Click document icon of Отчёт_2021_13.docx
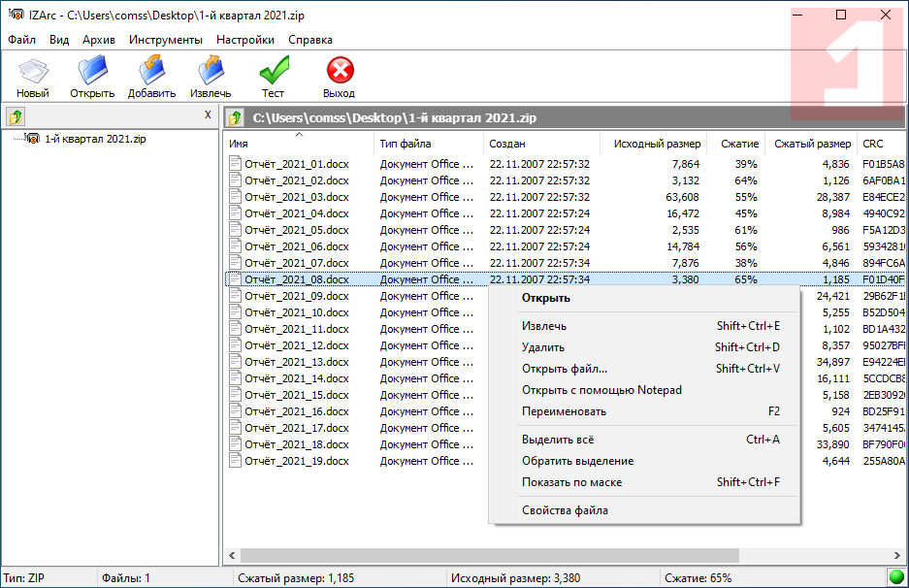This screenshot has height=588, width=909. click(x=235, y=362)
